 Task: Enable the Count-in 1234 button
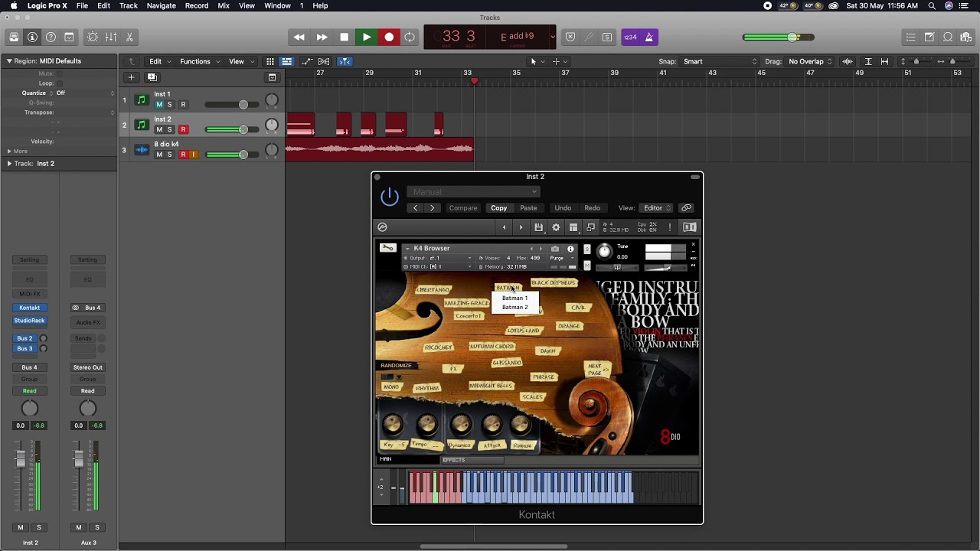tap(630, 37)
